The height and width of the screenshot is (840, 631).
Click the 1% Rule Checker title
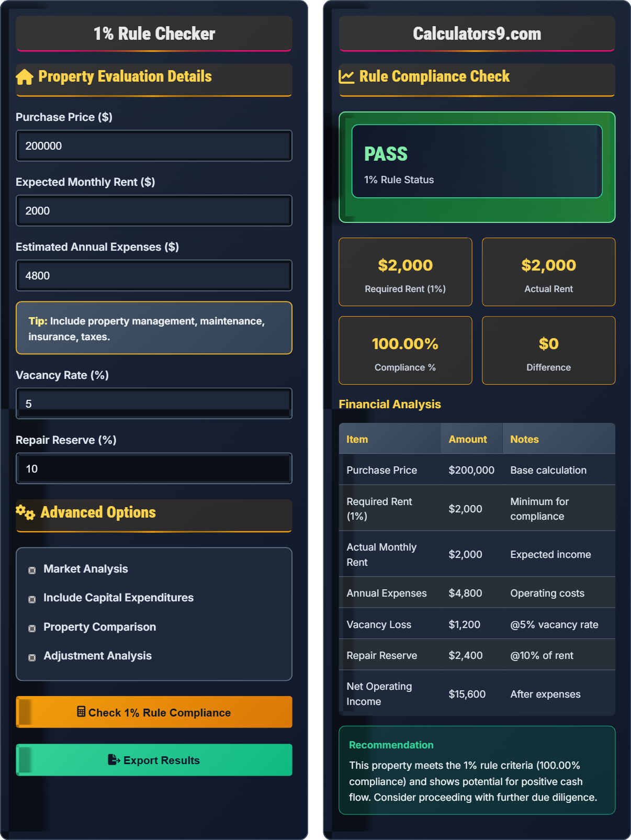coord(154,33)
